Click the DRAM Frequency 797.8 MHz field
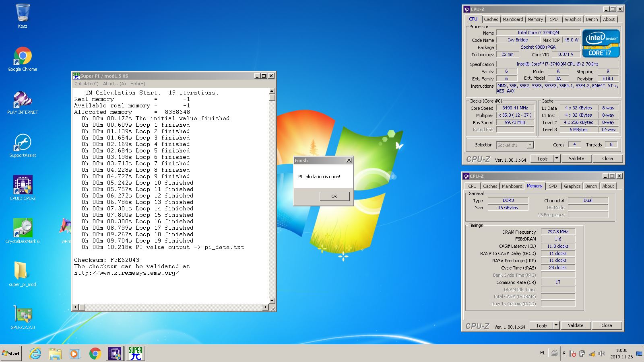 pyautogui.click(x=558, y=232)
